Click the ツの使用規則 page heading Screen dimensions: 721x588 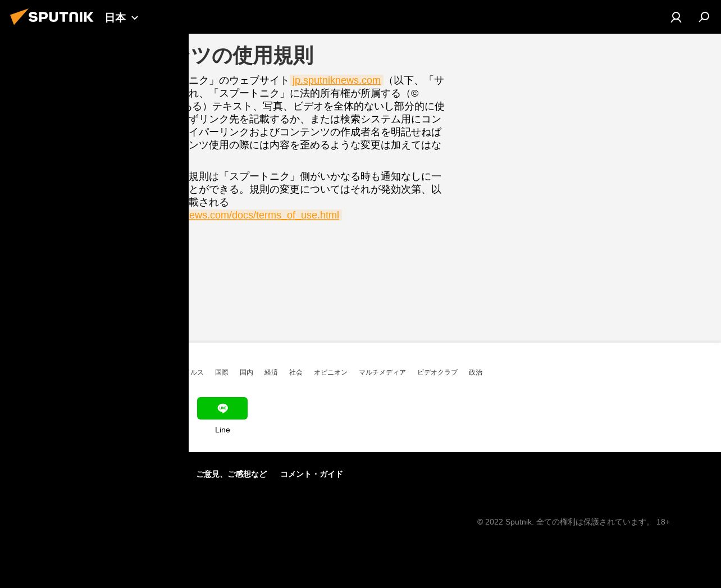[251, 56]
